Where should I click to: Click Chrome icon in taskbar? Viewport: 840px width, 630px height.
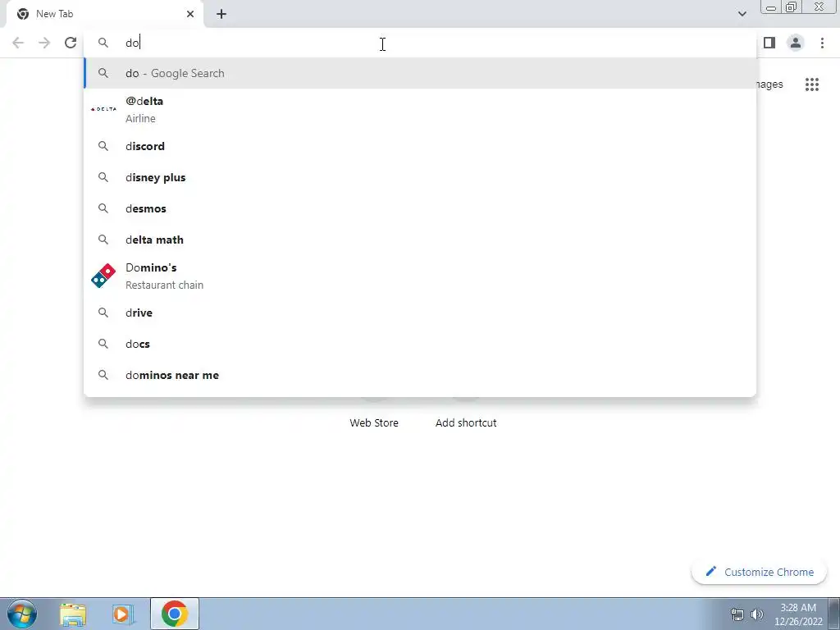175,614
